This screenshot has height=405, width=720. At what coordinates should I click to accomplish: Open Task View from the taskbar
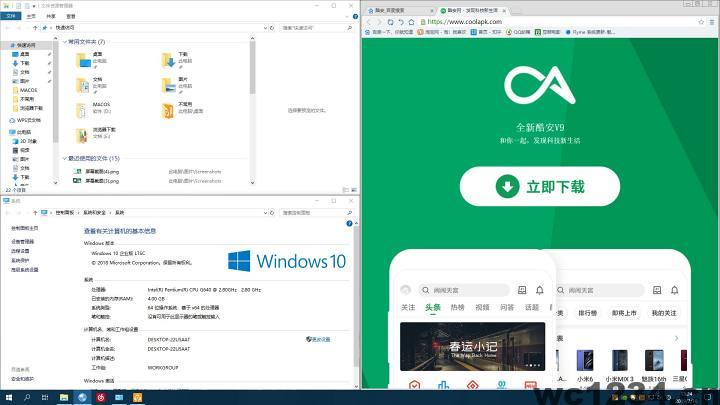45,398
